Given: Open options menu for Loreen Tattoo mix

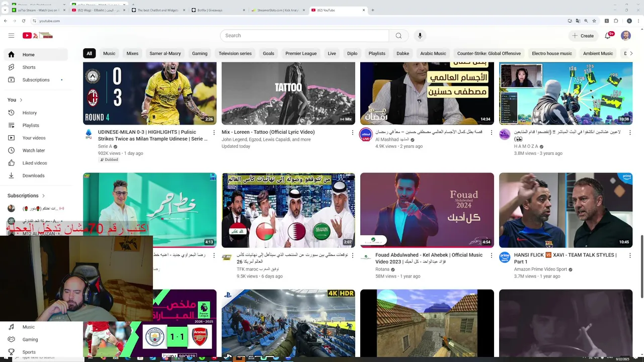Looking at the screenshot, I should point(352,133).
